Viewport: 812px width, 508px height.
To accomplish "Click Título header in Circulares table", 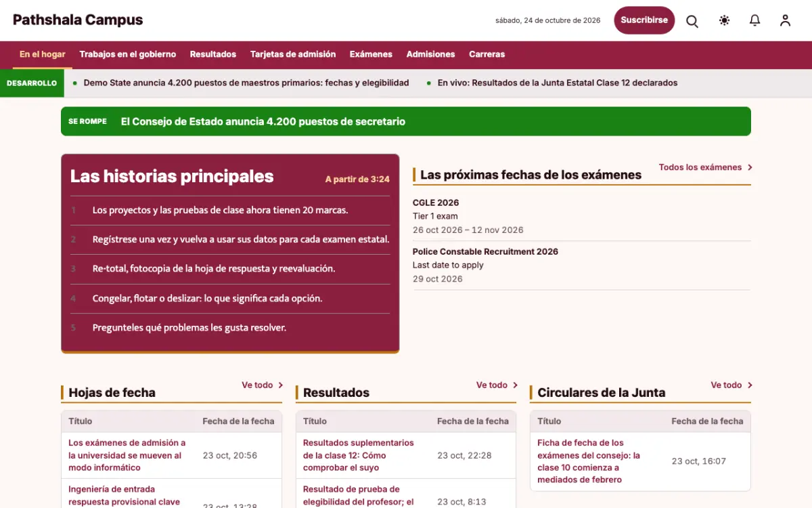I will point(549,421).
